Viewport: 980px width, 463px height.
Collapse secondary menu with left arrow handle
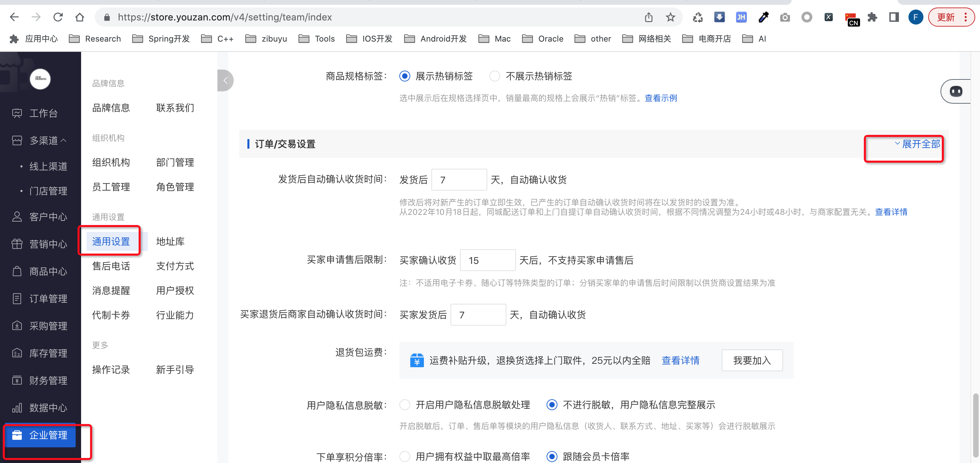pyautogui.click(x=225, y=80)
